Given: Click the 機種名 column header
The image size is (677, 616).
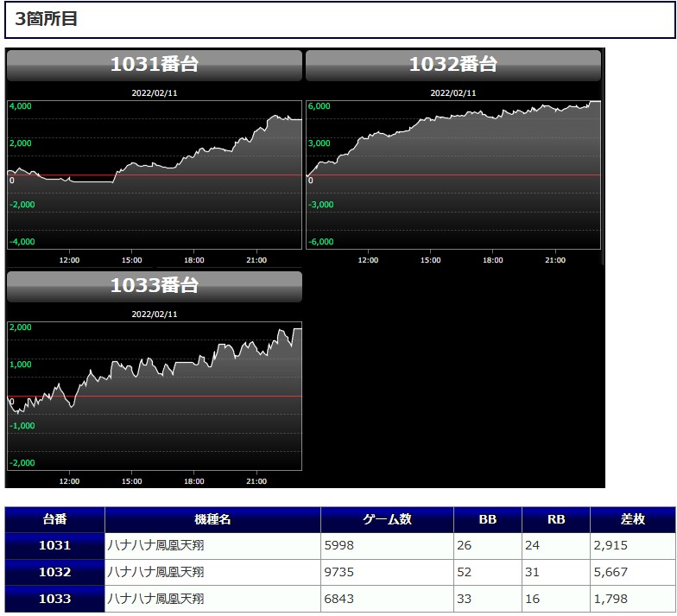Looking at the screenshot, I should coord(212,519).
